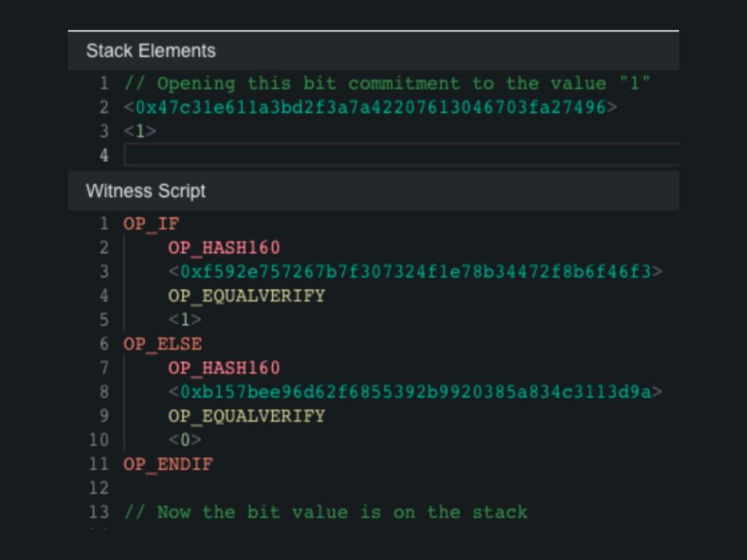
Task: Click the comment "Now the bit value is on the stack"
Action: click(x=325, y=512)
